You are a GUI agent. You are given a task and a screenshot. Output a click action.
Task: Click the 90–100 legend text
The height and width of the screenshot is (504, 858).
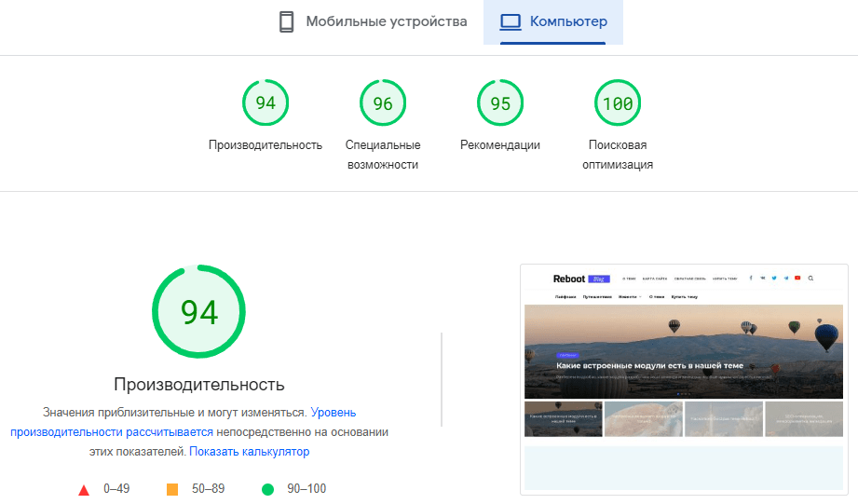pos(306,489)
